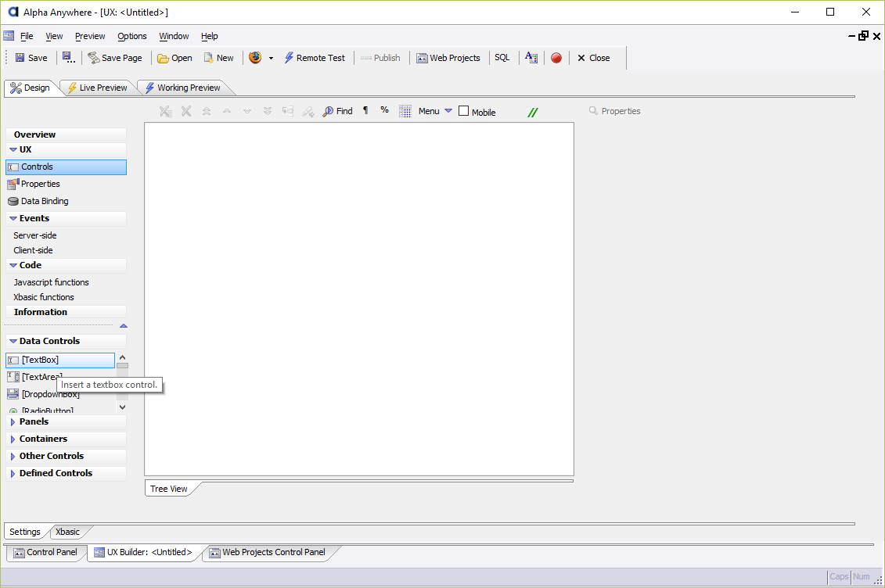This screenshot has height=588, width=885.
Task: Click the SQL toolbar button
Action: 502,58
